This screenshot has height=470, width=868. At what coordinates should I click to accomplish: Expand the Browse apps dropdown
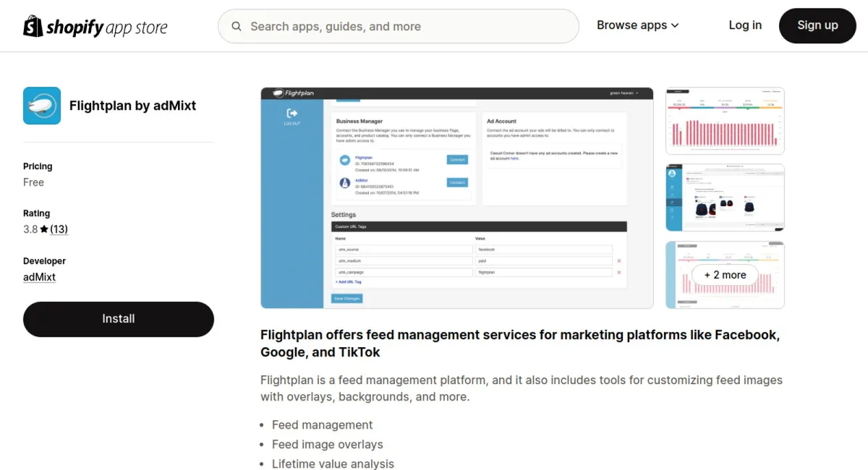point(638,25)
